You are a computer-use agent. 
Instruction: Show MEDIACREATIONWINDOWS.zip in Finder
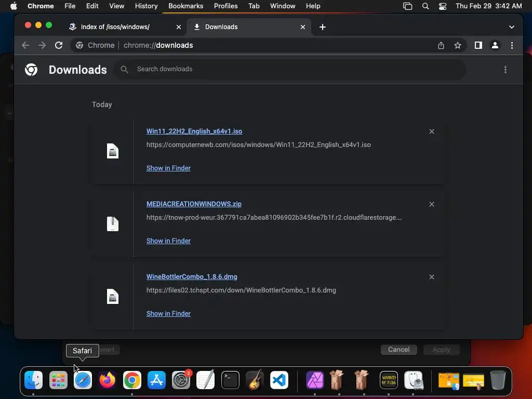click(168, 241)
